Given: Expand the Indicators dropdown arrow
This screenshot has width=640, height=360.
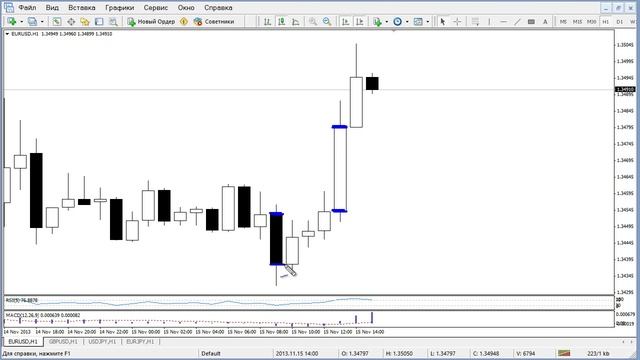Looking at the screenshot, I should pyautogui.click(x=387, y=22).
